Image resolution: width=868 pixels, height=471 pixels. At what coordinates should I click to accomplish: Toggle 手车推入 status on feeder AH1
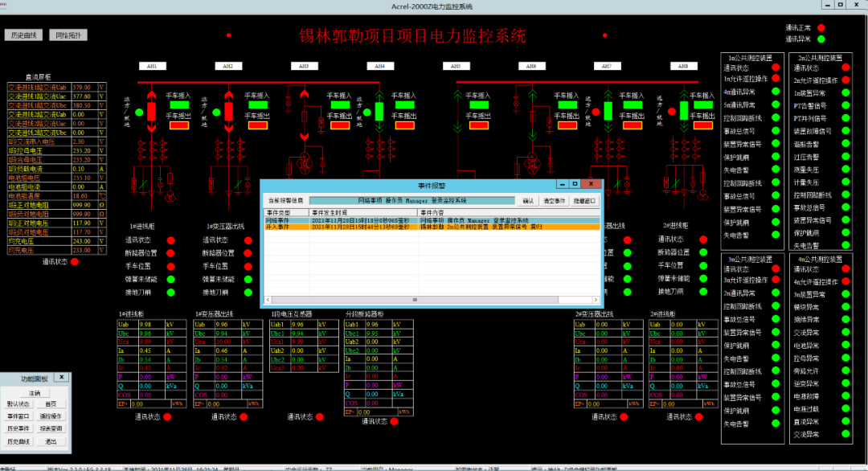point(179,104)
